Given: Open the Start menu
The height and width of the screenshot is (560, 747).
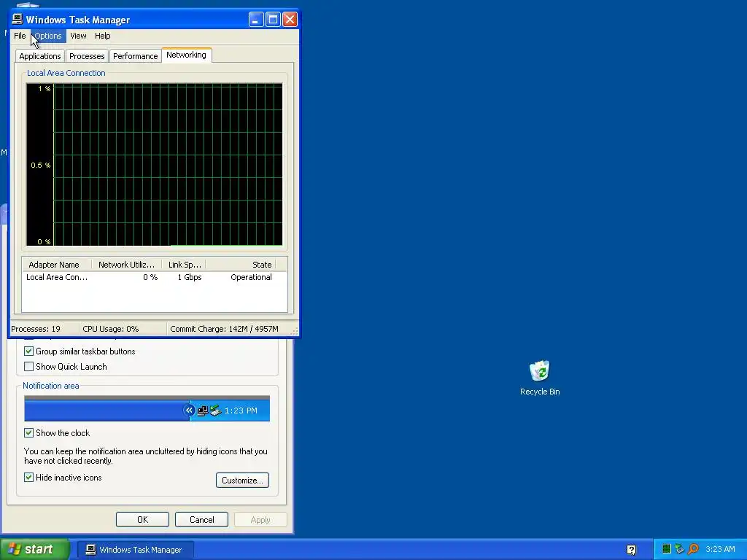Looking at the screenshot, I should pos(34,550).
